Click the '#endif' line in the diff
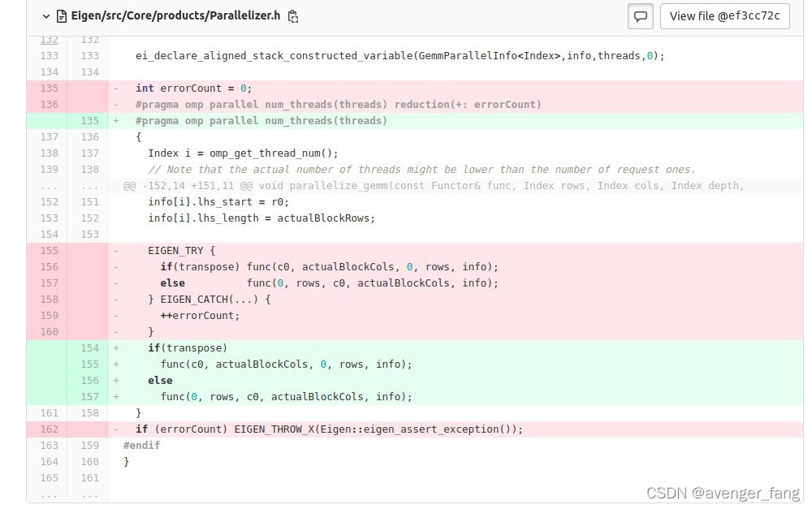The width and height of the screenshot is (812, 509). pyautogui.click(x=140, y=445)
